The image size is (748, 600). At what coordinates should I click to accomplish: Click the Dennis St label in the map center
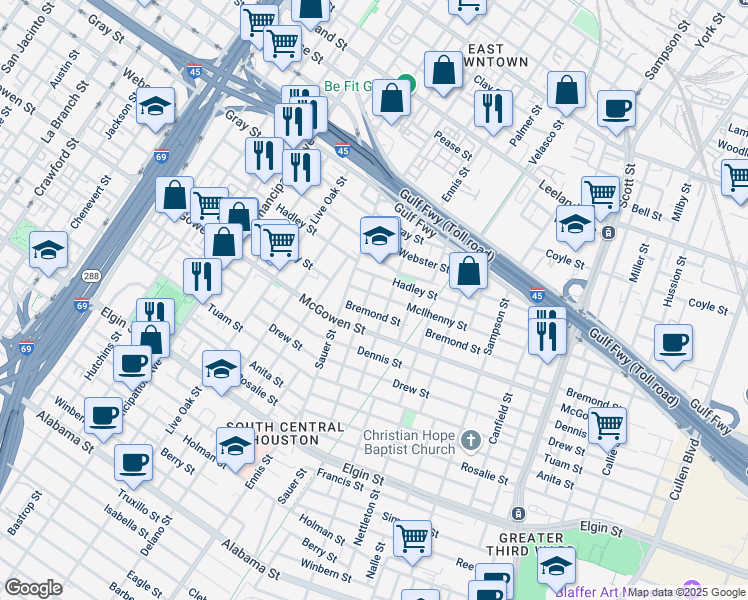tap(380, 357)
